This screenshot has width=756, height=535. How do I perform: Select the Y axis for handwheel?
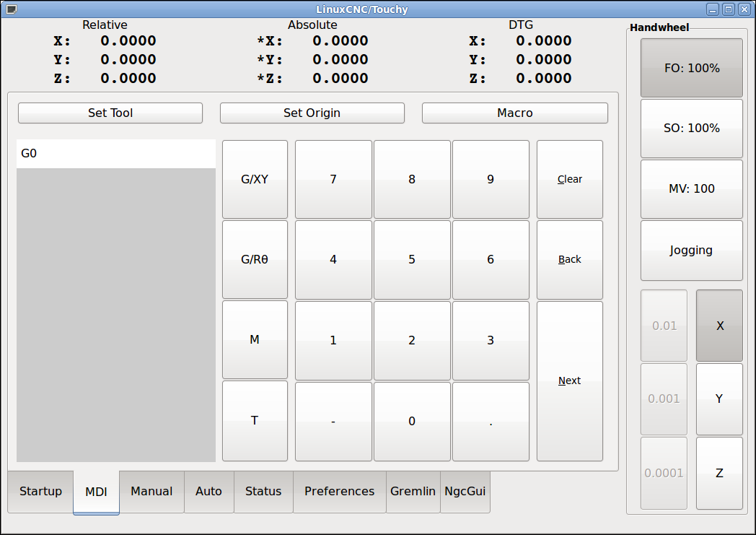click(x=719, y=399)
